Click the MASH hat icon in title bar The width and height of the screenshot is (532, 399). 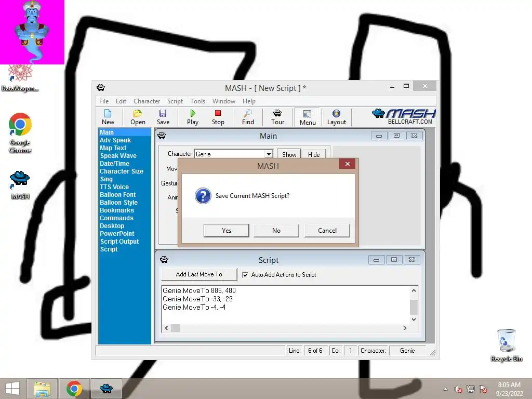click(x=101, y=87)
